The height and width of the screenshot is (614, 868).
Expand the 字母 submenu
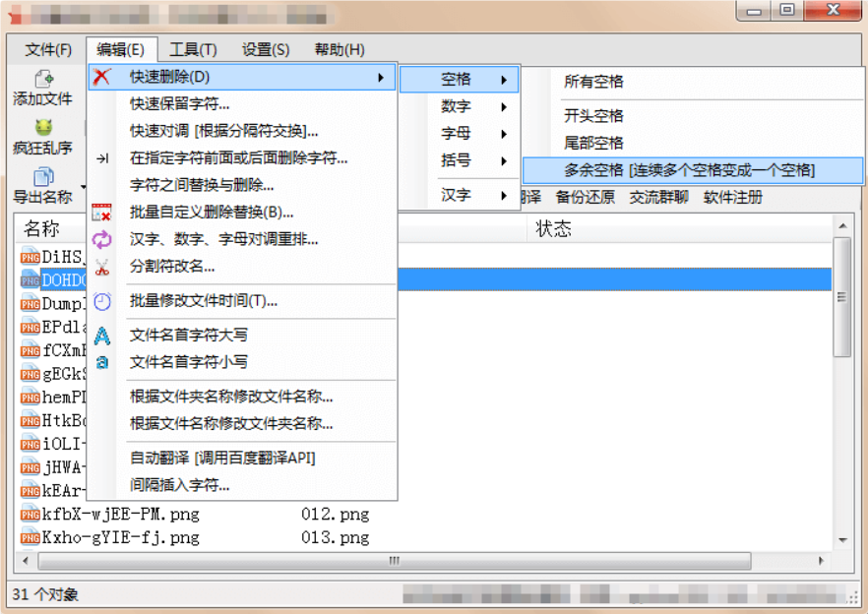(459, 134)
